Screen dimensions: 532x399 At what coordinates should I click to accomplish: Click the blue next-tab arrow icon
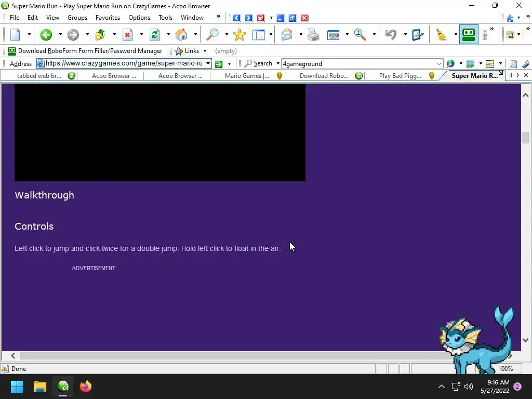(249, 18)
